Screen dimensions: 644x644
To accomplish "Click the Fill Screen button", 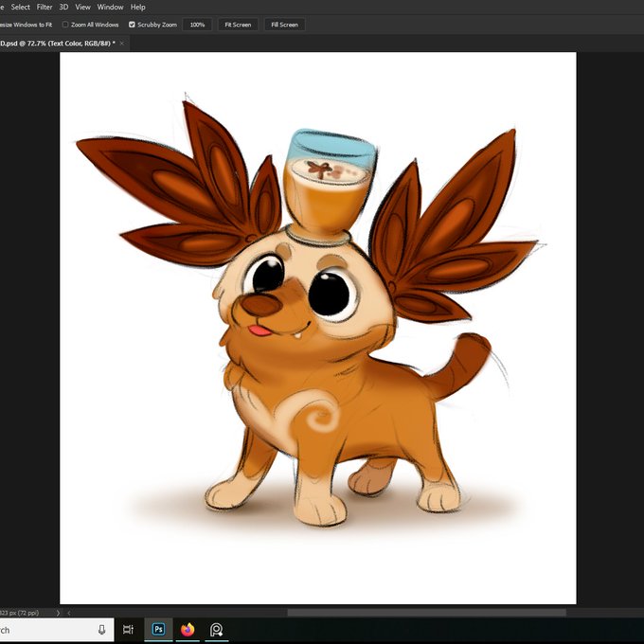I will (285, 25).
